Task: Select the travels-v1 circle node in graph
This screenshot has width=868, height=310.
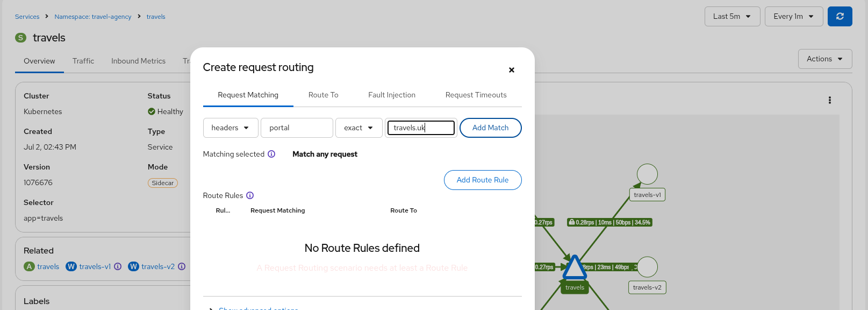Action: point(647,174)
